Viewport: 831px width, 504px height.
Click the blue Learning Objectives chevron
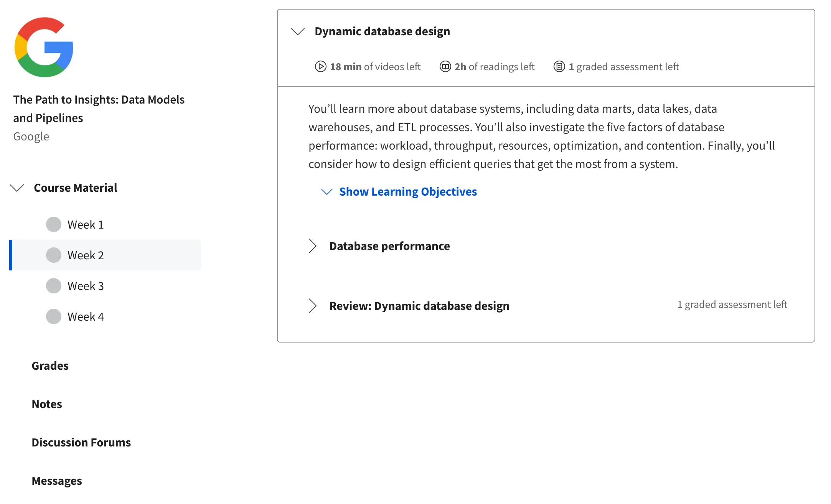click(x=326, y=192)
